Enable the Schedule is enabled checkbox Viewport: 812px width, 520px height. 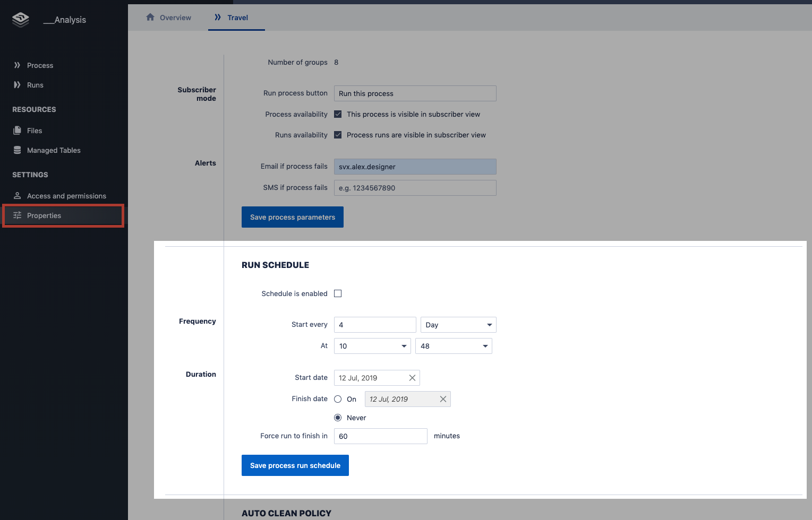[338, 293]
